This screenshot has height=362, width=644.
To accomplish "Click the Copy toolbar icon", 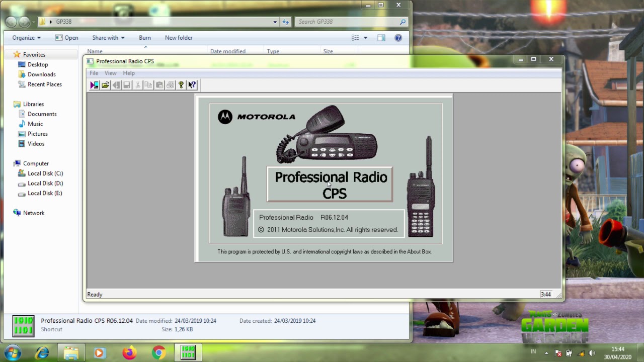I will click(x=148, y=85).
